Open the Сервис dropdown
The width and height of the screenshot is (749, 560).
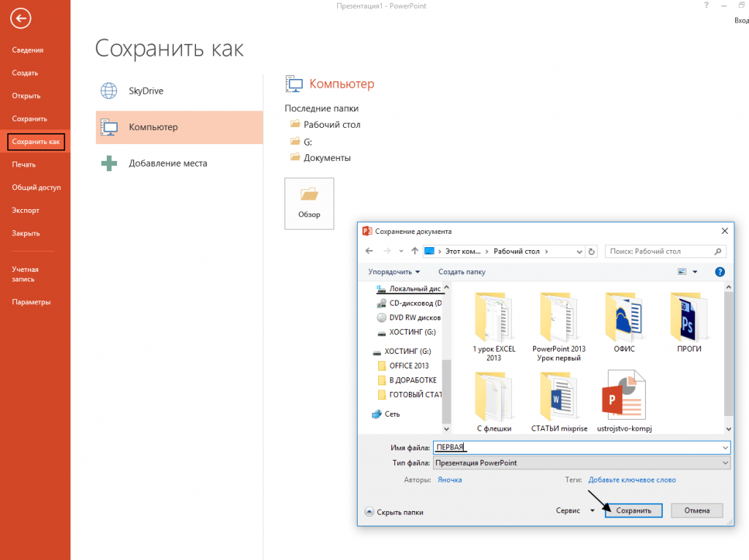pos(575,510)
